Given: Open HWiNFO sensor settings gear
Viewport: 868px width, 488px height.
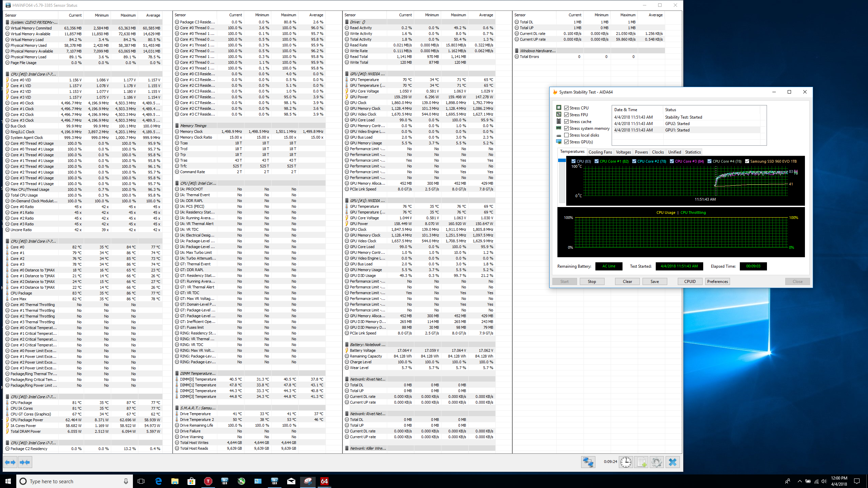Looking at the screenshot, I should (x=656, y=462).
